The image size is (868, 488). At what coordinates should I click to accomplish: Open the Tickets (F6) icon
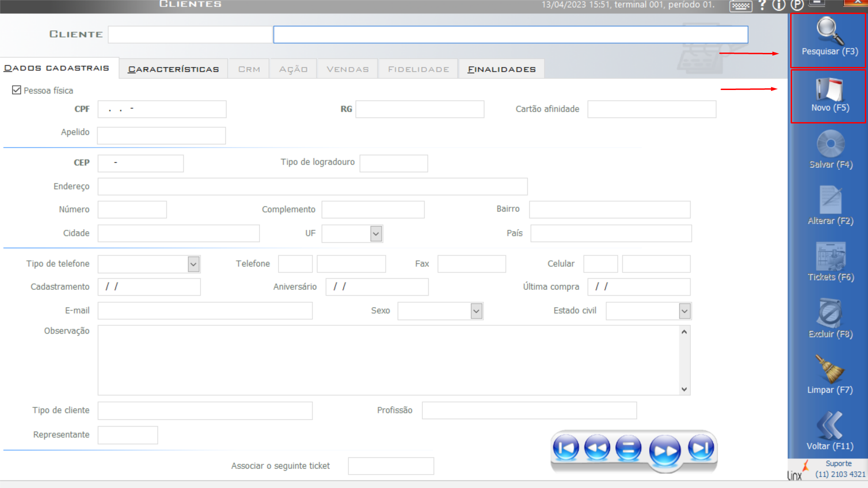(x=830, y=256)
